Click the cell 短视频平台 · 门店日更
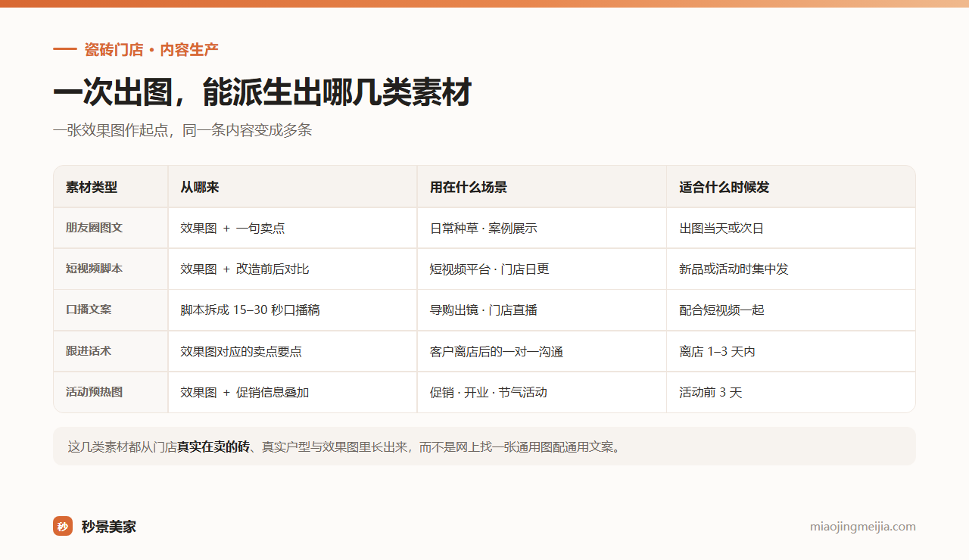 pyautogui.click(x=542, y=269)
